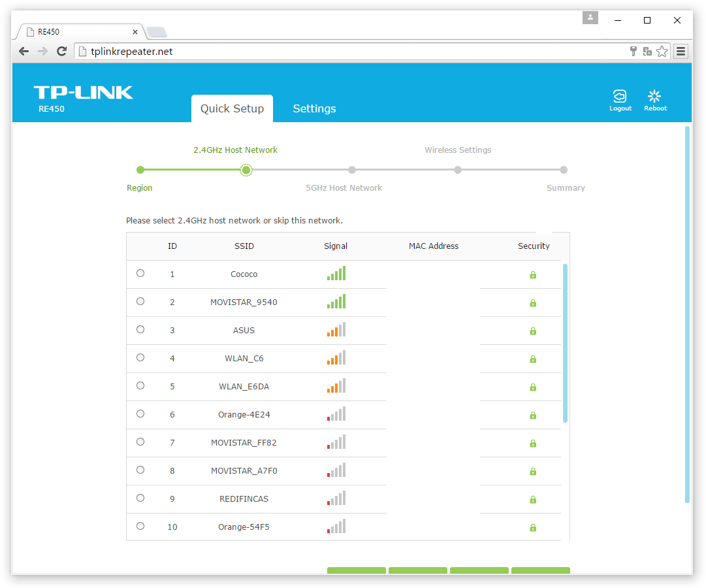The image size is (706, 588).
Task: Switch to the Settings tab
Action: pyautogui.click(x=314, y=108)
